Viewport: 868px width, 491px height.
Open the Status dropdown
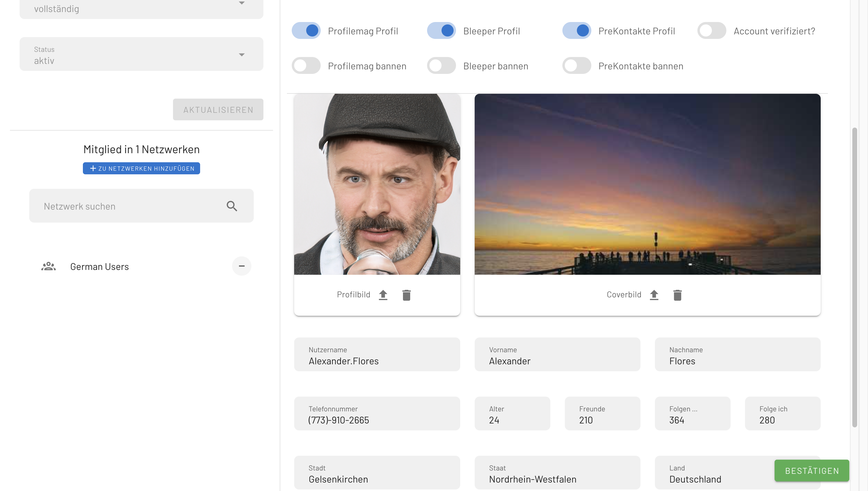pyautogui.click(x=141, y=54)
